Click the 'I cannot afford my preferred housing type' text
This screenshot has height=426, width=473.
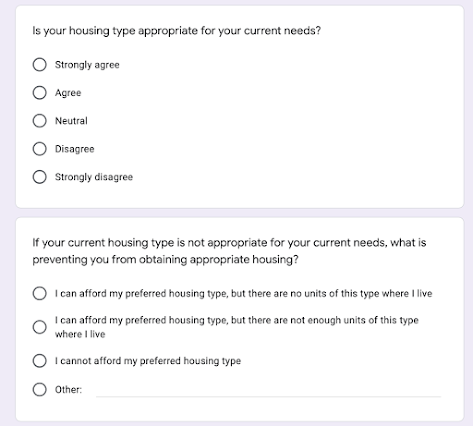point(148,361)
